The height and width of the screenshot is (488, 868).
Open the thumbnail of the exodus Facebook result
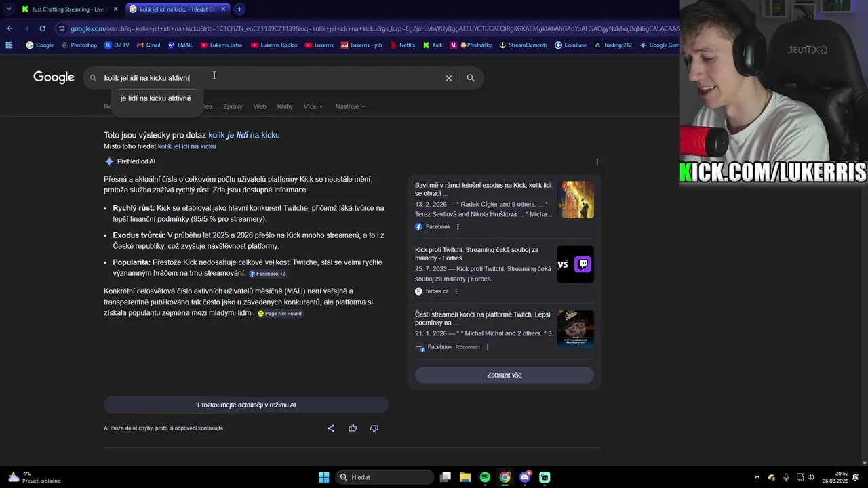(x=575, y=199)
